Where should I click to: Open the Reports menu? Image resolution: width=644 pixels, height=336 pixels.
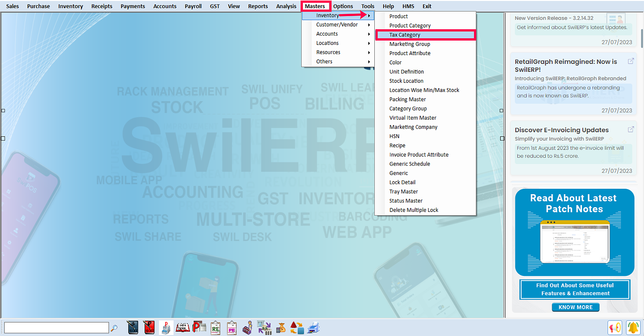[x=258, y=6]
